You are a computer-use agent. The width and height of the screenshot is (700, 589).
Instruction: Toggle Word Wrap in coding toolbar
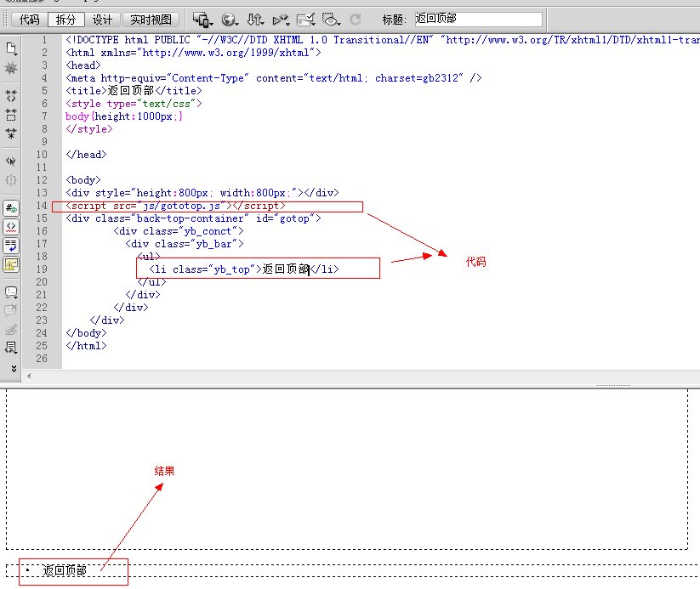pos(11,245)
